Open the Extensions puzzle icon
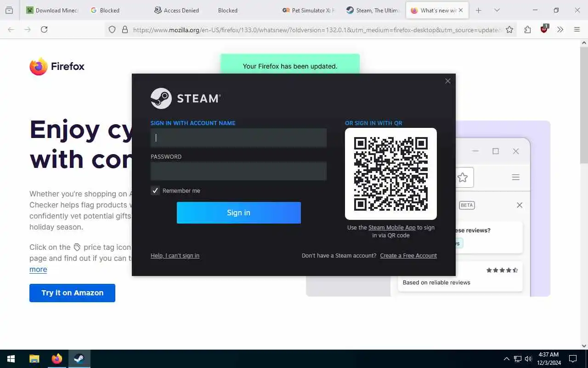 click(527, 29)
